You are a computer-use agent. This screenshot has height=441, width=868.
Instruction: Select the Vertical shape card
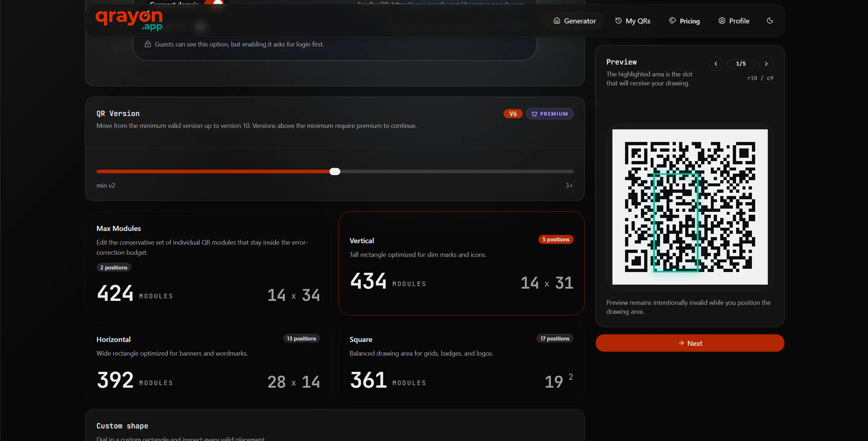[x=461, y=263]
